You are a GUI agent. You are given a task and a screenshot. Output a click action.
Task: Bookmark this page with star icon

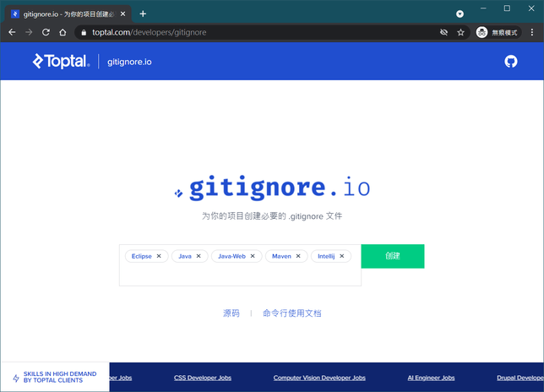coord(461,32)
